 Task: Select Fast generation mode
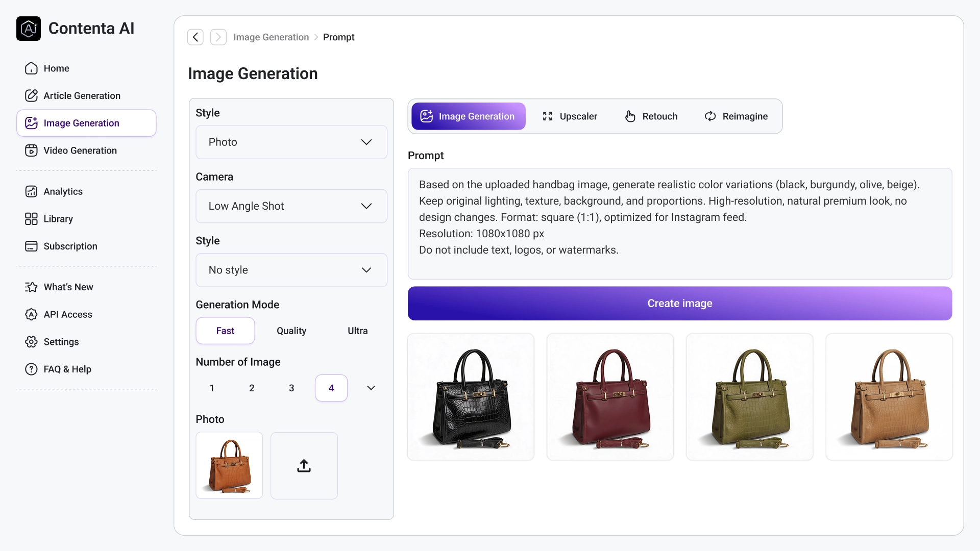[225, 331]
